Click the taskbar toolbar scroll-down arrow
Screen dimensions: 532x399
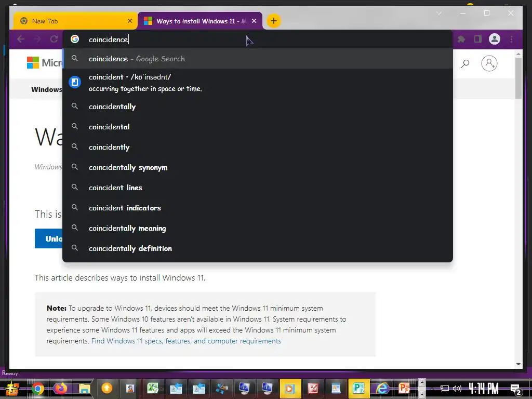point(422,394)
